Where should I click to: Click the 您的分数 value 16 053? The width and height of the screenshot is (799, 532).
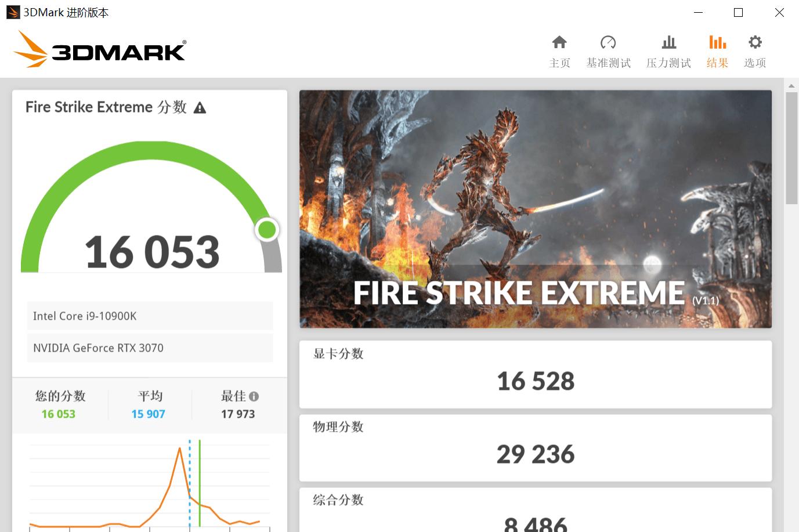[58, 414]
